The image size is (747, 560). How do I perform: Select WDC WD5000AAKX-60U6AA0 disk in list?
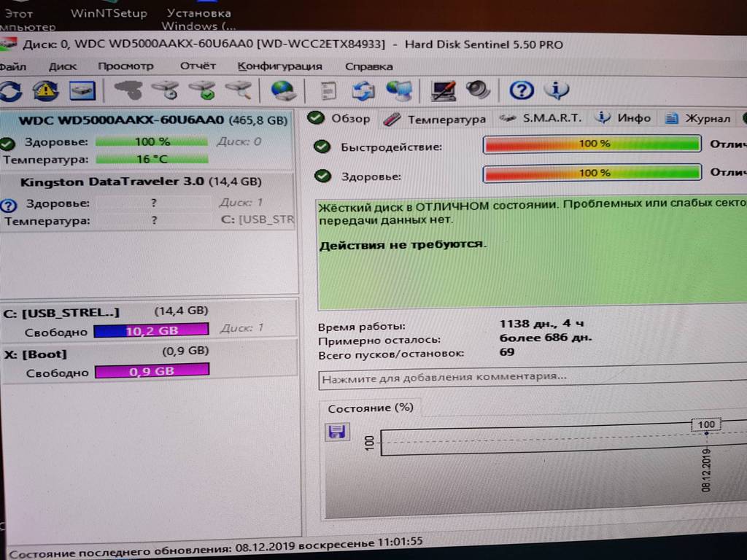coord(146,139)
